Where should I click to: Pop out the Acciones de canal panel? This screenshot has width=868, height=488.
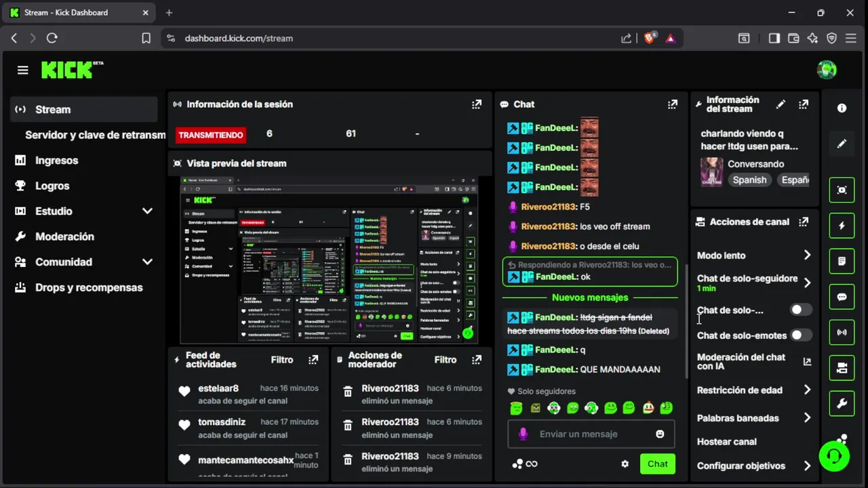click(x=804, y=222)
